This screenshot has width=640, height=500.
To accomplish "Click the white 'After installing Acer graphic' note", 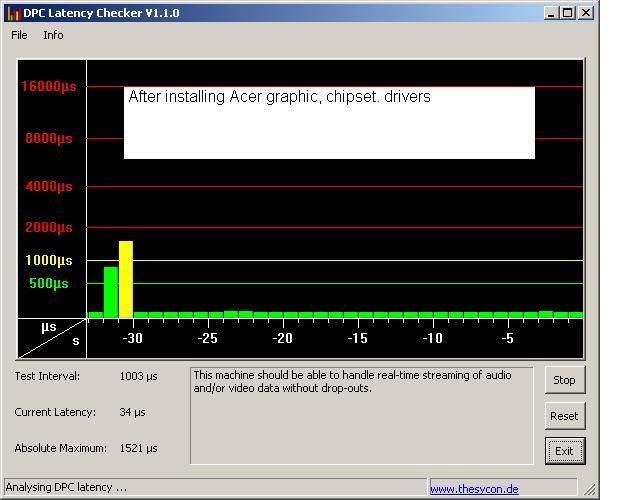I will [329, 122].
